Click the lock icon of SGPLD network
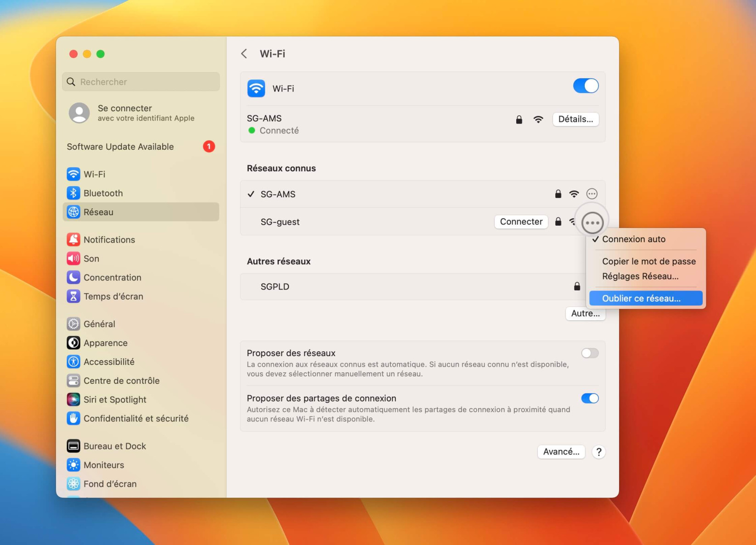Screen dimensions: 756x545 pyautogui.click(x=577, y=286)
